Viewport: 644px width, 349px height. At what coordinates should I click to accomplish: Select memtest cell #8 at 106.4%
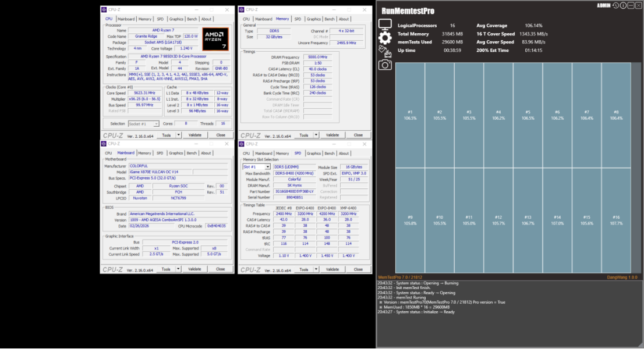616,115
